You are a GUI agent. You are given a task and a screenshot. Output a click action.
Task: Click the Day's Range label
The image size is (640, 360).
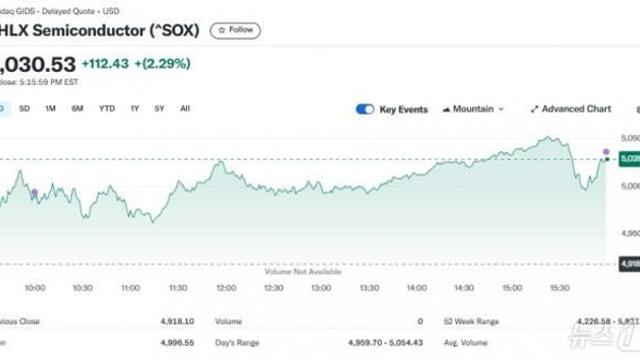point(237,343)
